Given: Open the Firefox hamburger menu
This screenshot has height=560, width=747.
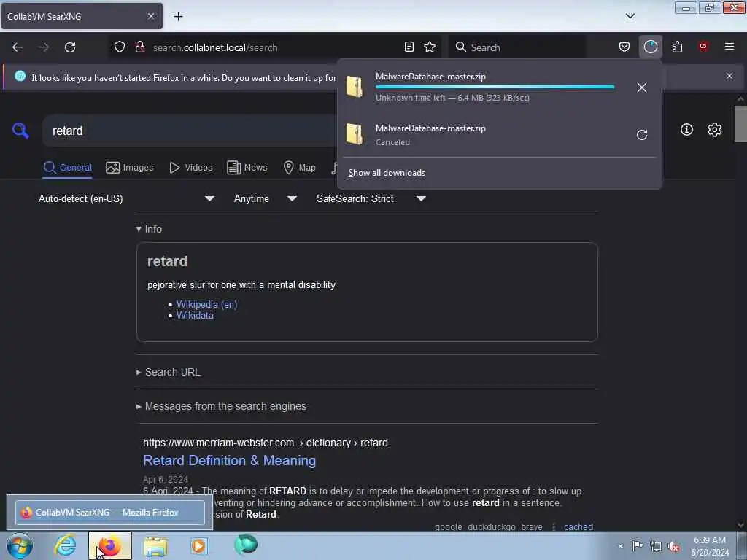Looking at the screenshot, I should (x=729, y=47).
